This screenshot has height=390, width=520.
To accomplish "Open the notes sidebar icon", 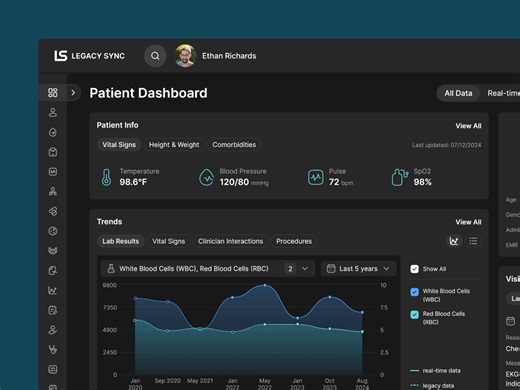I will (53, 310).
